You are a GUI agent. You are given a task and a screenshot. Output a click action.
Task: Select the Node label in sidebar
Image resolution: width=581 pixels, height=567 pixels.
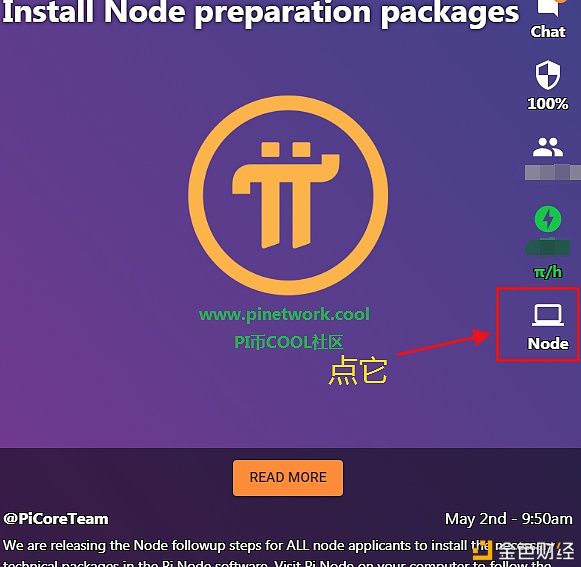coord(548,344)
